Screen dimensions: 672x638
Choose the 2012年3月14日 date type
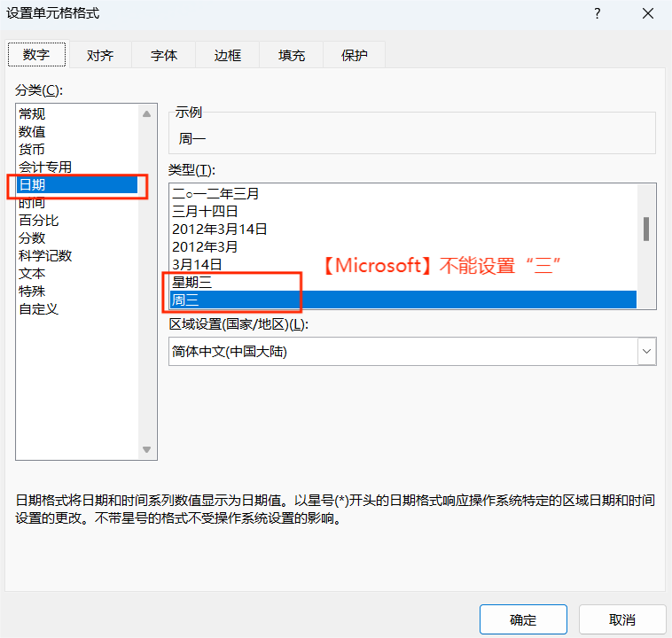[220, 229]
